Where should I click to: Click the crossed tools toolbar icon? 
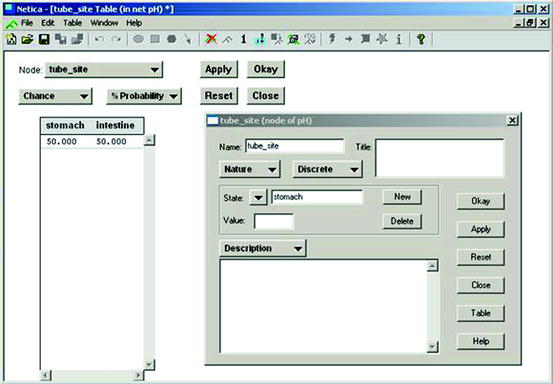310,39
